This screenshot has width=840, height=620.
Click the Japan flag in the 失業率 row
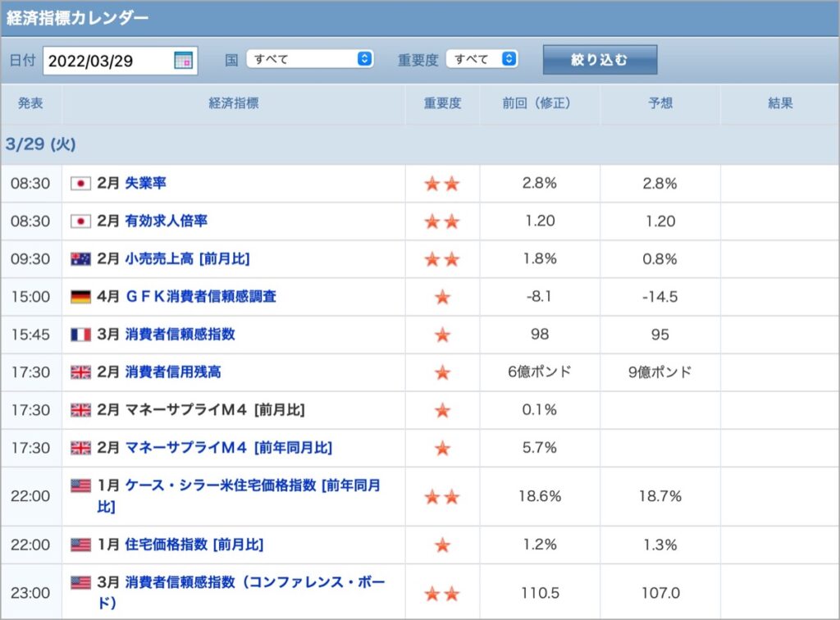point(81,184)
